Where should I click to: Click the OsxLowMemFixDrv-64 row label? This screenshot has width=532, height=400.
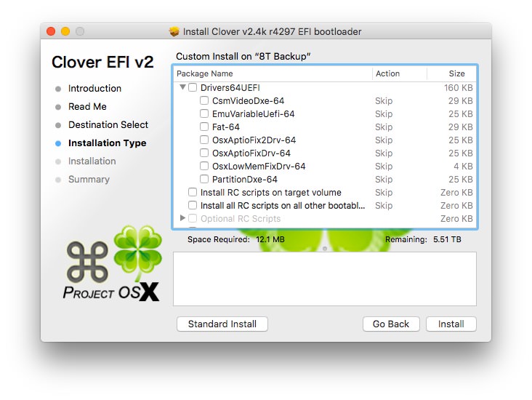click(259, 166)
